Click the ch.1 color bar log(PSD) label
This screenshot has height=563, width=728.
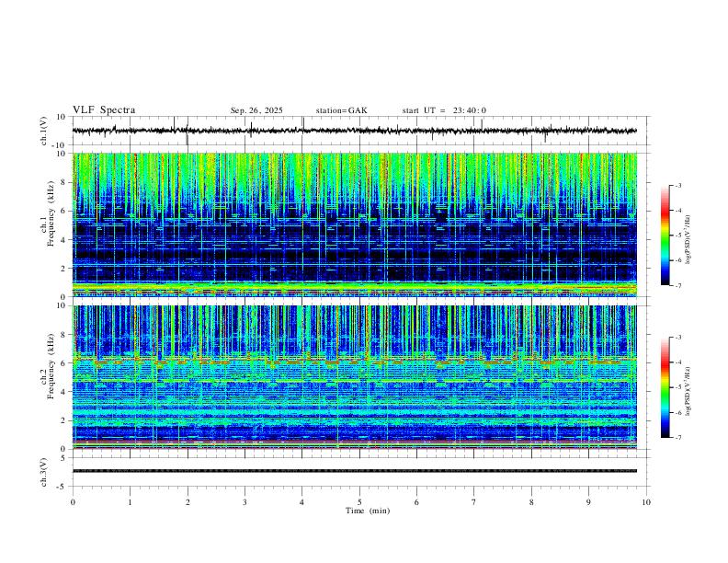tap(688, 240)
